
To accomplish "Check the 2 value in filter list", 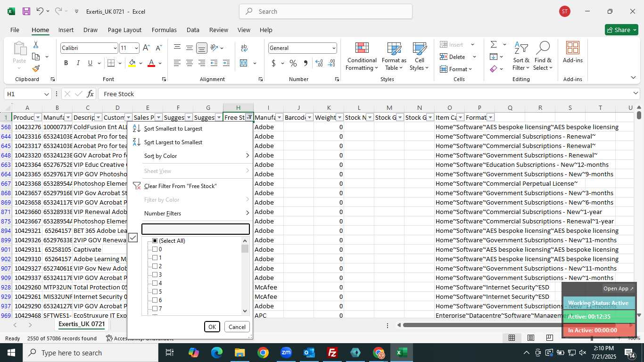I will (x=155, y=266).
